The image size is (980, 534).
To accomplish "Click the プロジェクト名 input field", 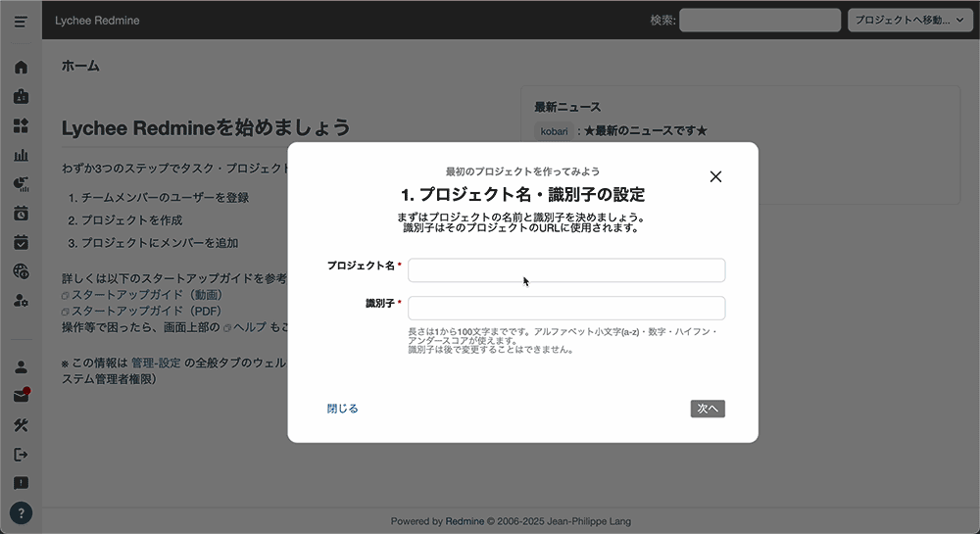I will tap(566, 270).
